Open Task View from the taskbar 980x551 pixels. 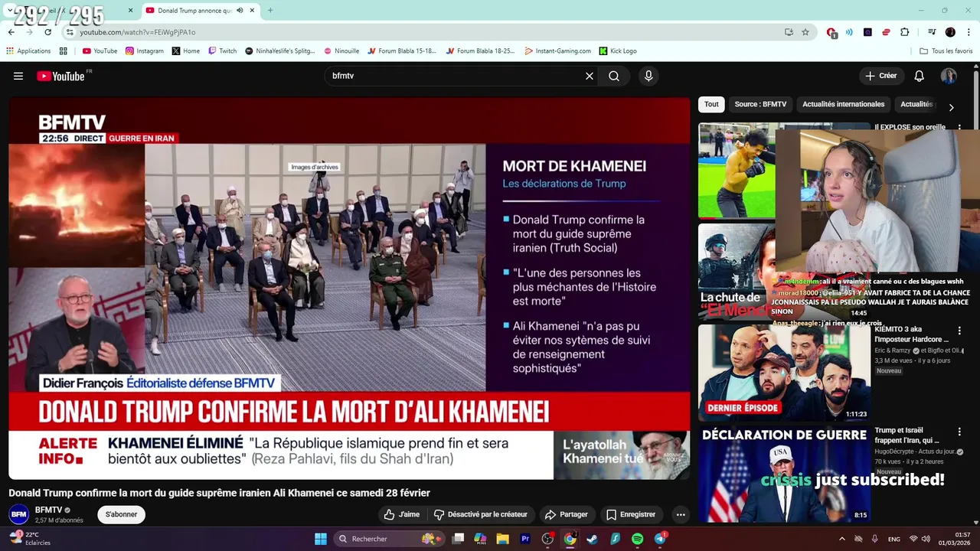458,539
